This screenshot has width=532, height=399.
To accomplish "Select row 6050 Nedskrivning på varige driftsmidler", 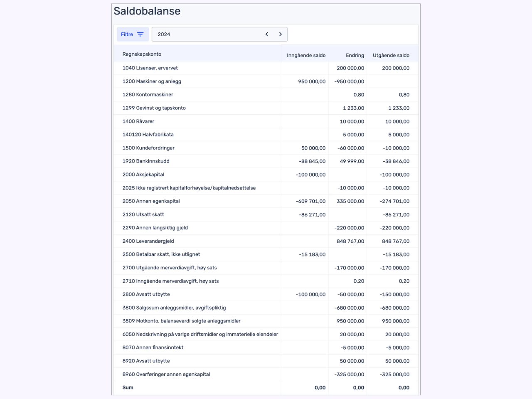I will pos(266,334).
